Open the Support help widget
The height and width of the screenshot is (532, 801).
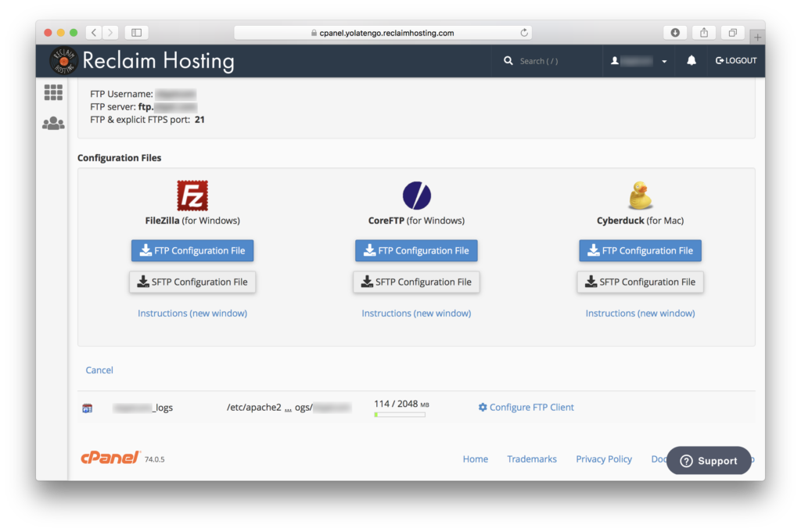709,461
